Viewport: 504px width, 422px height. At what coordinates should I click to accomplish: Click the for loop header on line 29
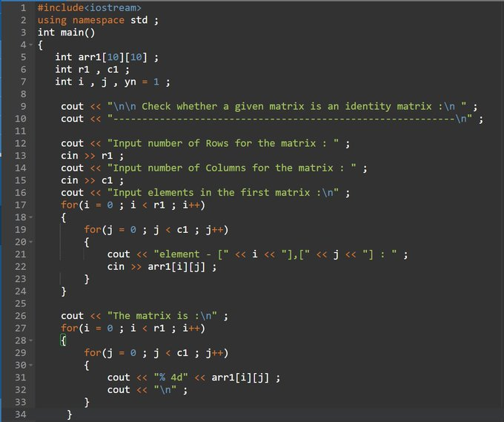point(156,353)
